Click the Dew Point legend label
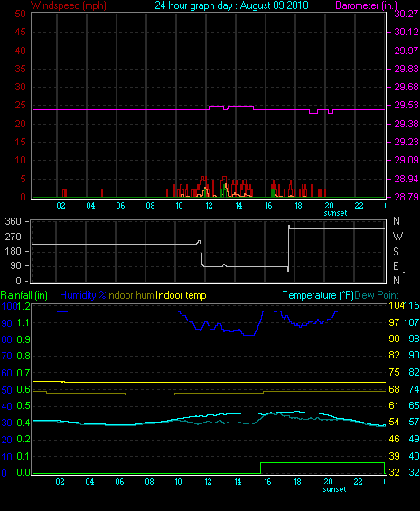 tap(377, 295)
